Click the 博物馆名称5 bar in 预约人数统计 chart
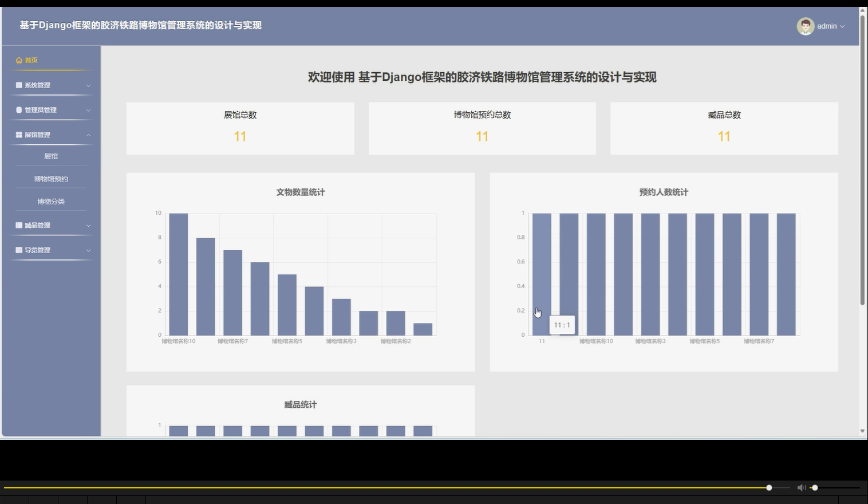The image size is (868, 504). click(705, 274)
